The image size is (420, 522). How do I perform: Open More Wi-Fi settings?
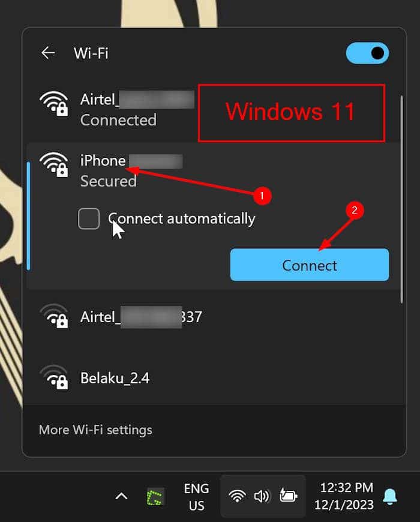coord(95,430)
